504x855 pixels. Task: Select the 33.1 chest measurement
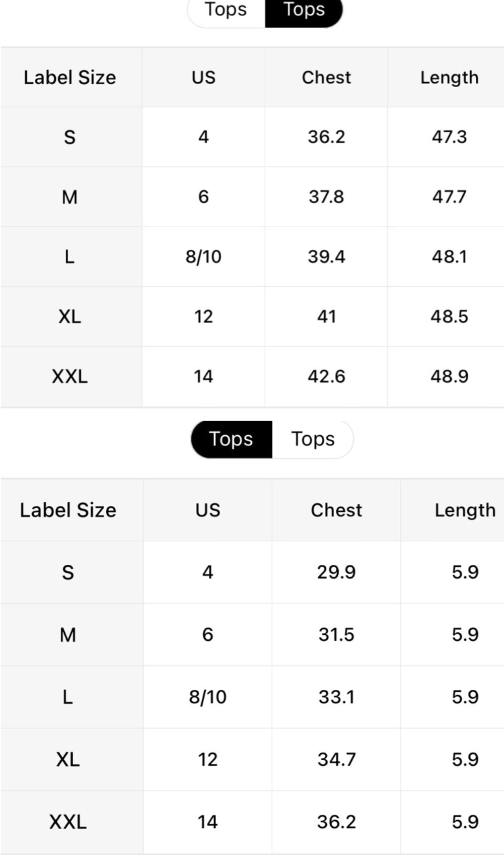click(336, 697)
